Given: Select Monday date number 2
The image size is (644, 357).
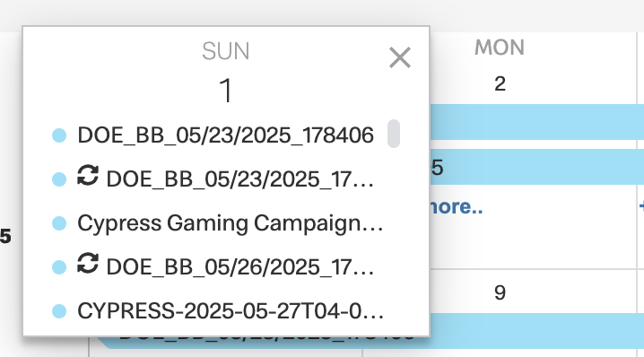Looking at the screenshot, I should point(500,84).
